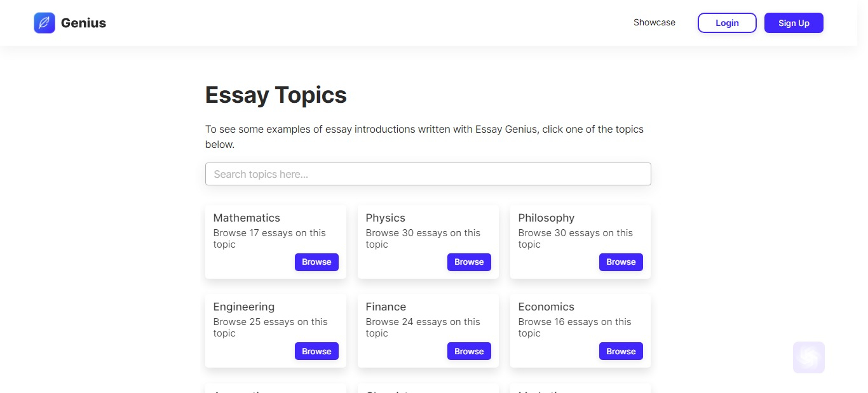Select the Physics topic card title
The height and width of the screenshot is (393, 868).
pos(386,218)
